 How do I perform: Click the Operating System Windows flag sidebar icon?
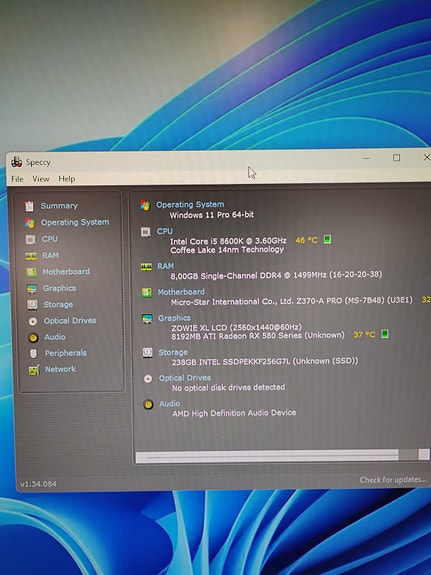pyautogui.click(x=30, y=223)
